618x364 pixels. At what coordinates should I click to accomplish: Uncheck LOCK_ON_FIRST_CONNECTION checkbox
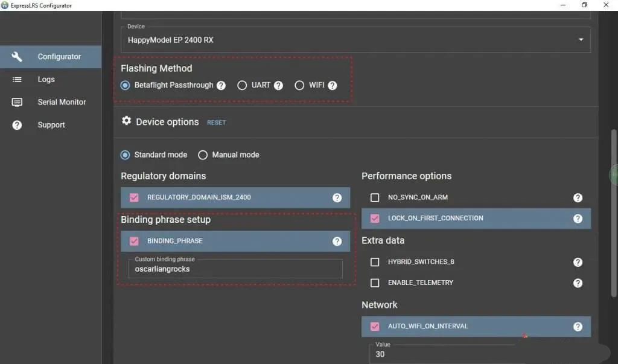coord(375,218)
